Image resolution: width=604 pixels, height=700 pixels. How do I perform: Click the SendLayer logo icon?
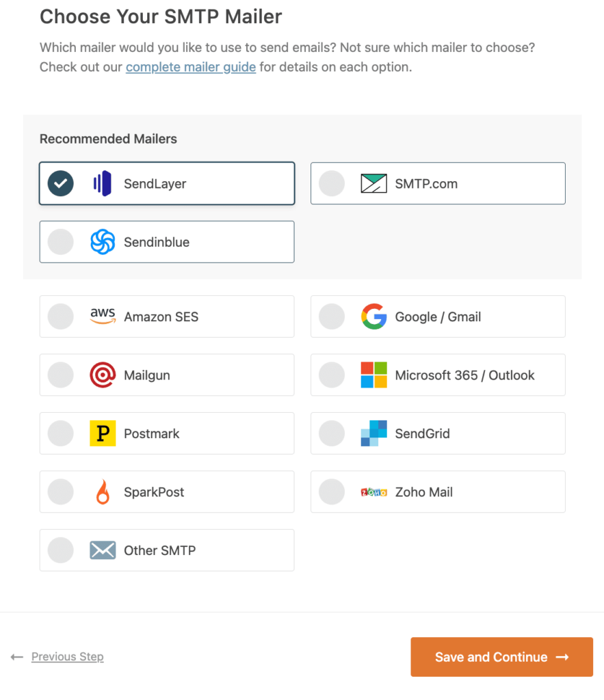(x=102, y=183)
